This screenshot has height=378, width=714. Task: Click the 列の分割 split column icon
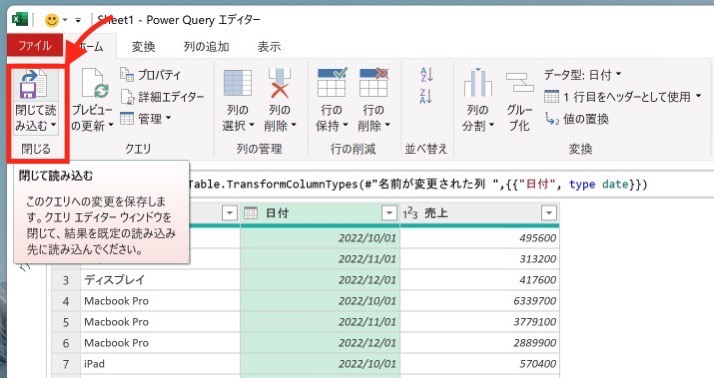(478, 83)
